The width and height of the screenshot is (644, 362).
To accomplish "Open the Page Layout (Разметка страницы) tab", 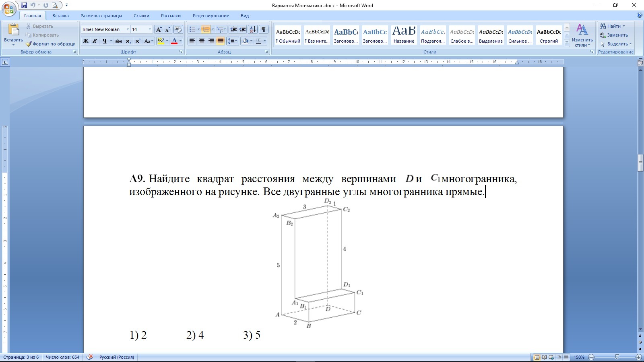I will (101, 16).
